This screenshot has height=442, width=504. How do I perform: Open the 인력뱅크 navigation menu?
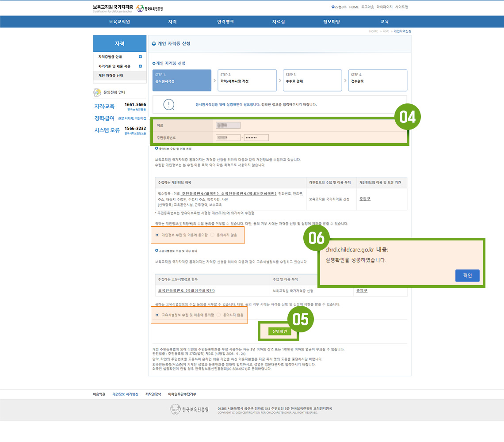click(225, 22)
